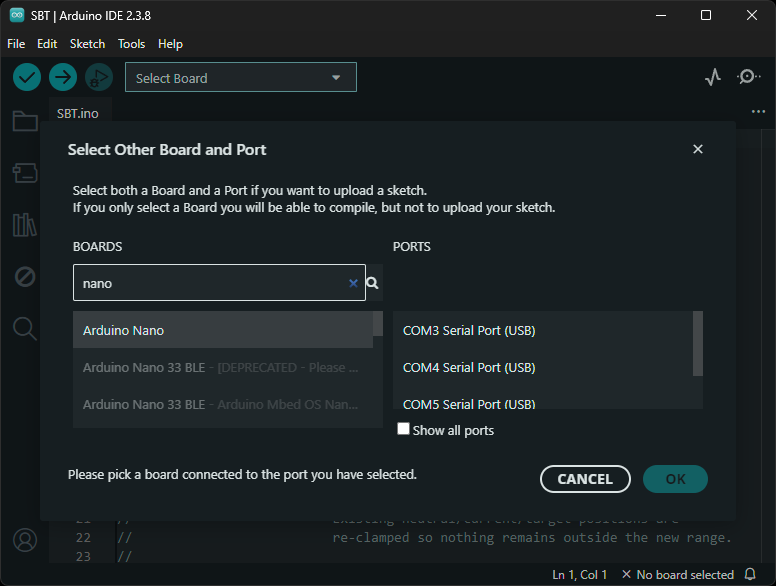Click the Upload arrow icon
Viewport: 776px width, 586px height.
pyautogui.click(x=63, y=77)
